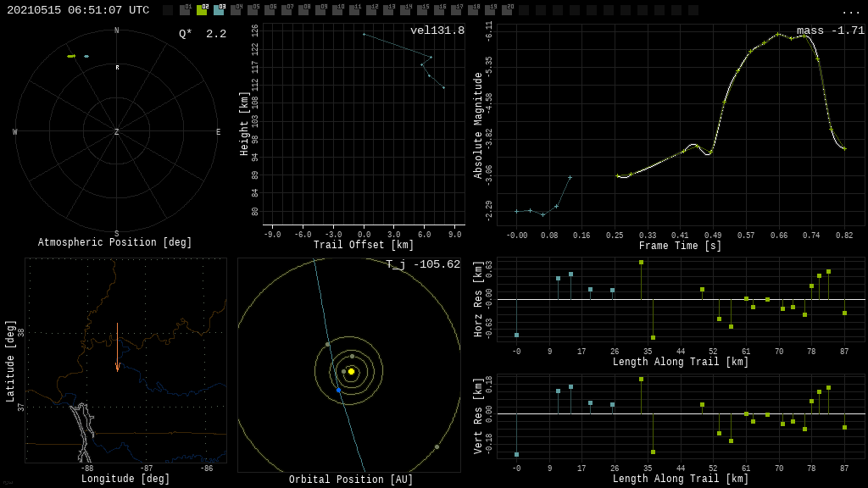Click station slot 20 in top bar

point(507,10)
